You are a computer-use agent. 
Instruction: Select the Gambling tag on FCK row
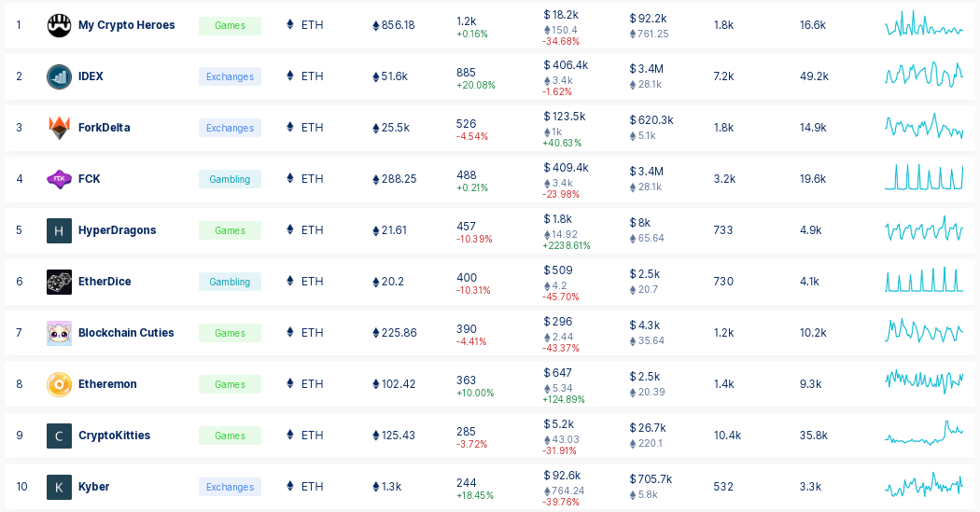click(230, 179)
